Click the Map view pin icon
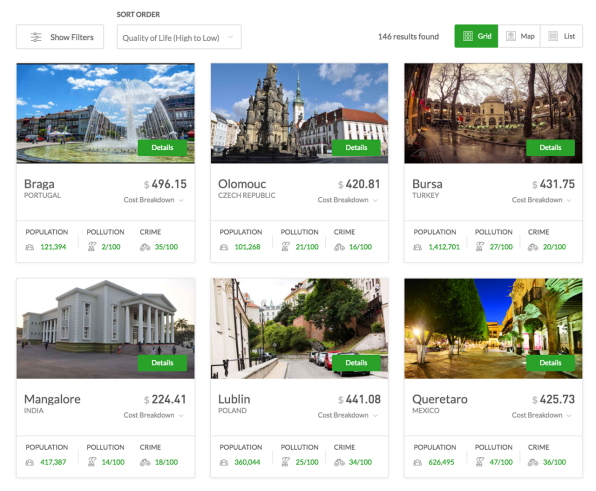596x491 pixels. [x=511, y=36]
